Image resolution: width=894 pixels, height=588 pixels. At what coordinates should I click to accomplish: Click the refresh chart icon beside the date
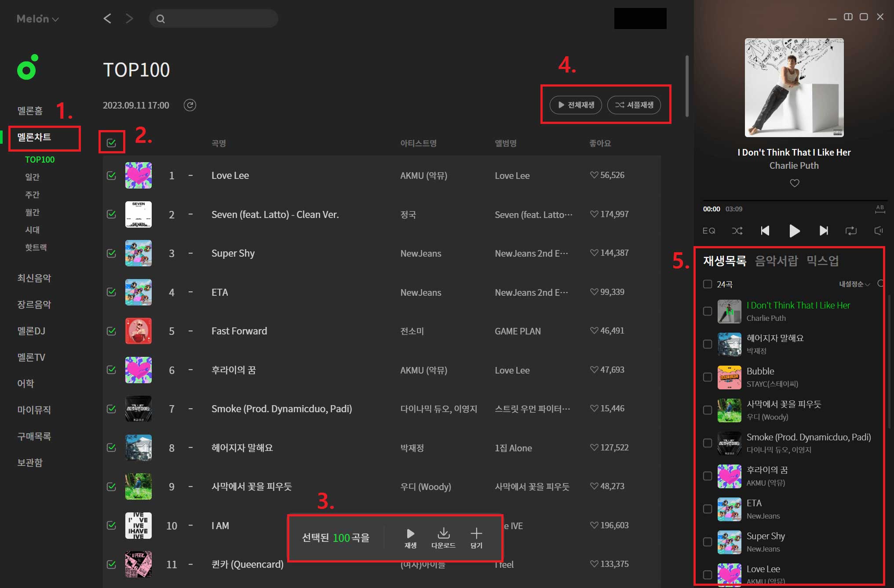pos(190,105)
